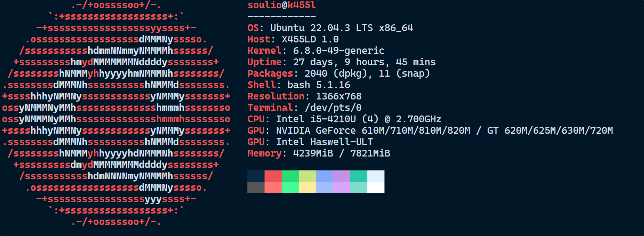
Task: Select the bright green swatch in the bottom row
Action: coord(290,188)
